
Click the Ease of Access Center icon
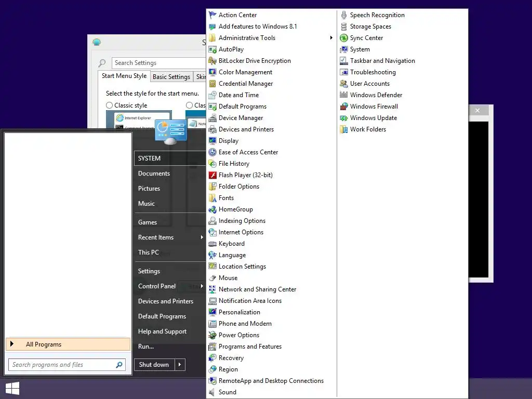point(212,152)
